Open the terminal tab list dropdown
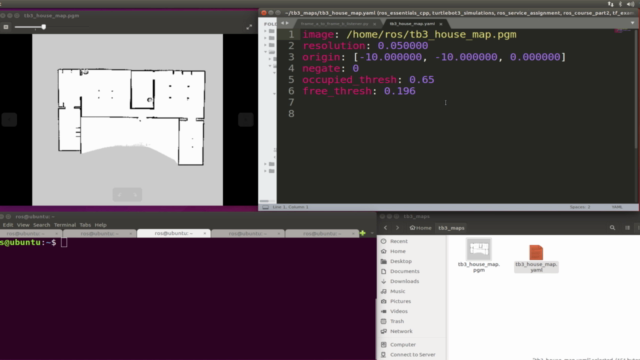 click(x=372, y=233)
